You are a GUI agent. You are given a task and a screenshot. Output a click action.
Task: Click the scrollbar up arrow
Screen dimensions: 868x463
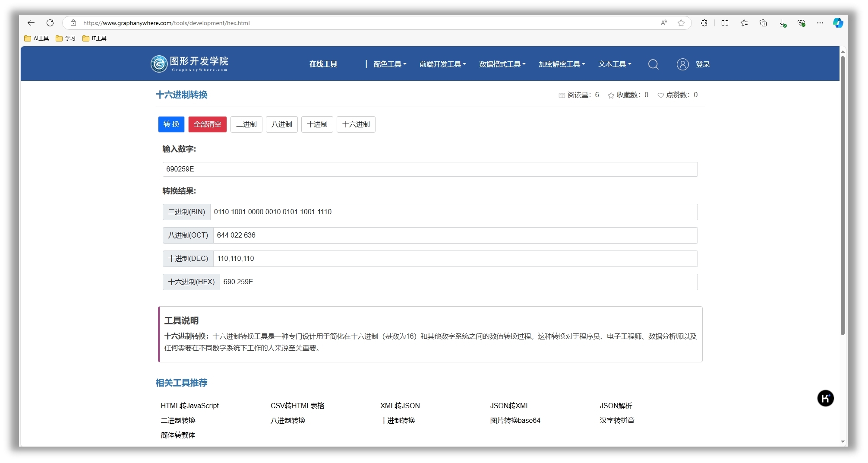pyautogui.click(x=843, y=51)
